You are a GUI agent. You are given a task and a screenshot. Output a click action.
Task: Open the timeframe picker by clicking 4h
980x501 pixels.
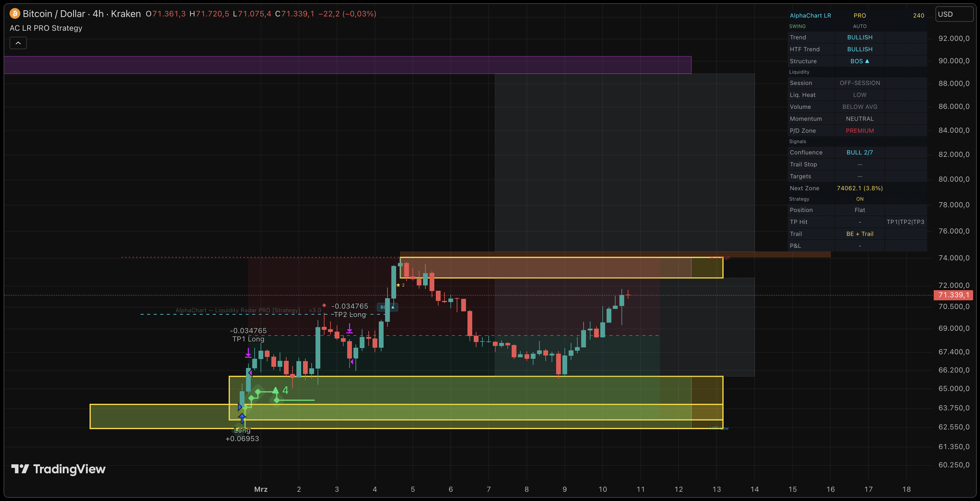point(98,14)
